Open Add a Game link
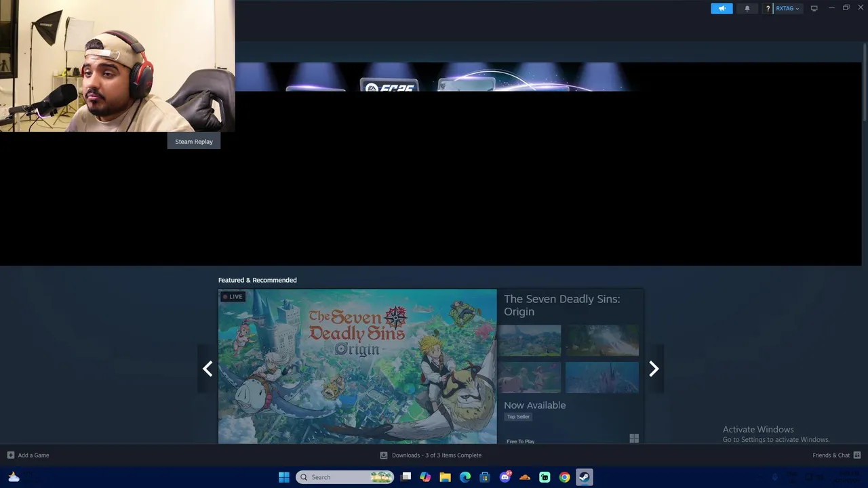Viewport: 868px width, 488px height. (33, 455)
